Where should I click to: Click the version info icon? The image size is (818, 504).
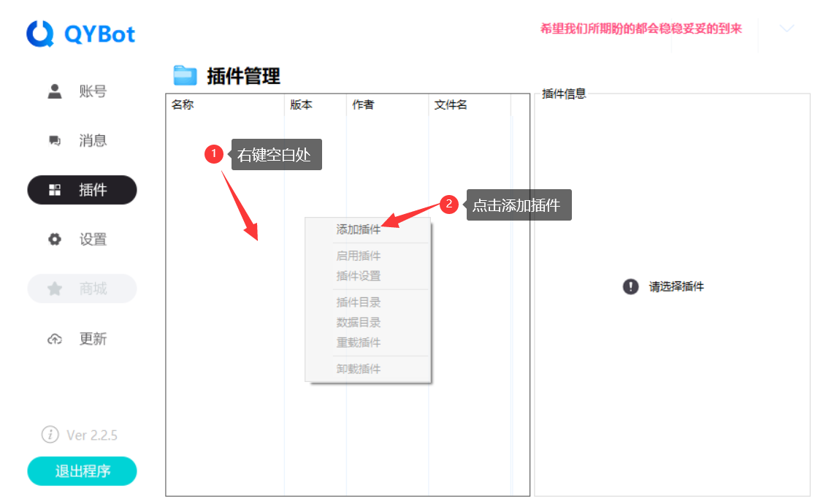[50, 435]
